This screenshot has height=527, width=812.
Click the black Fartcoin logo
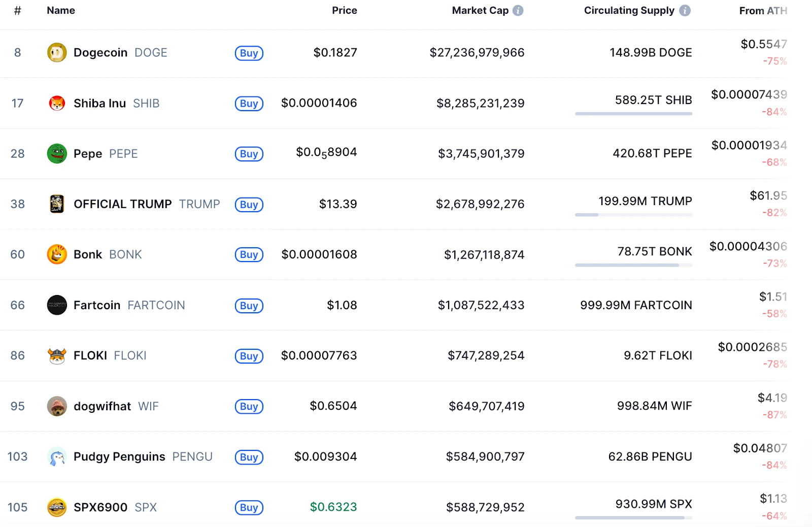click(57, 305)
